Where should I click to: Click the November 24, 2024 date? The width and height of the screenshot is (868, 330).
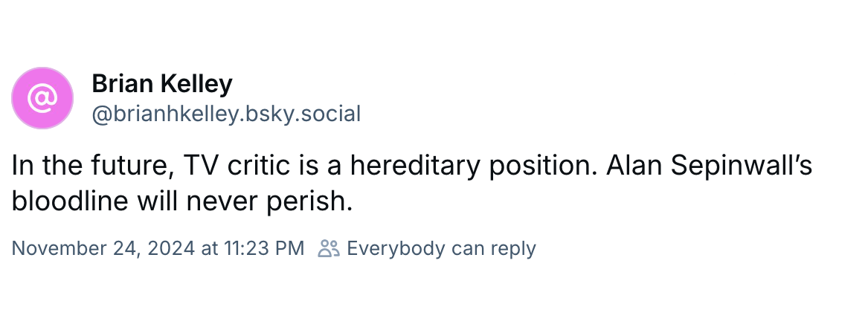point(103,248)
